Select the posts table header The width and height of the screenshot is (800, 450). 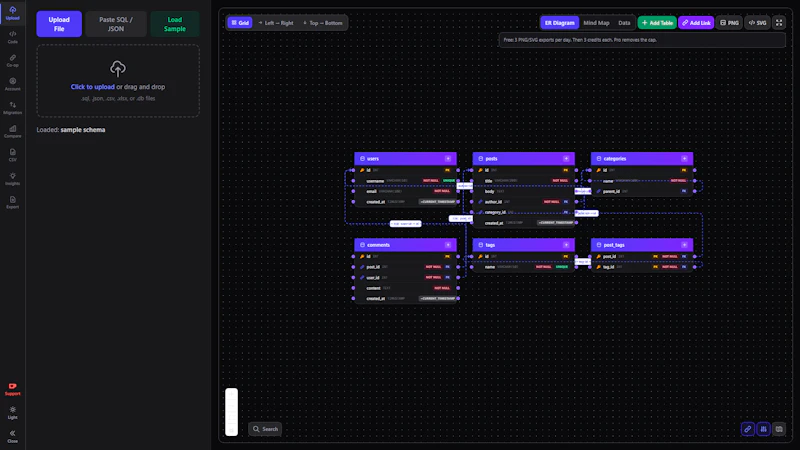coord(523,159)
